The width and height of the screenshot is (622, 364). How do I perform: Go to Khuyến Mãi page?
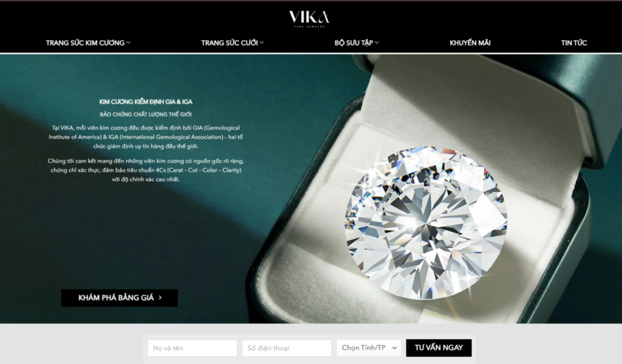tap(470, 43)
